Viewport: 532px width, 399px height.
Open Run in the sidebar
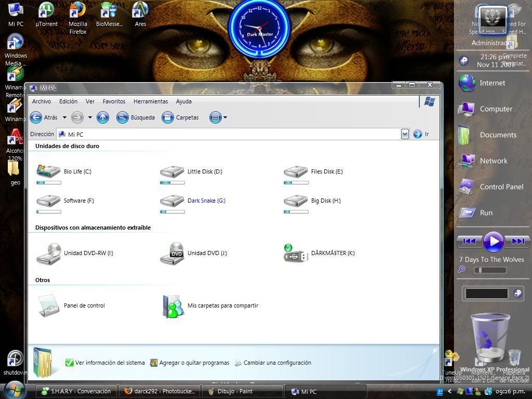(x=476, y=212)
